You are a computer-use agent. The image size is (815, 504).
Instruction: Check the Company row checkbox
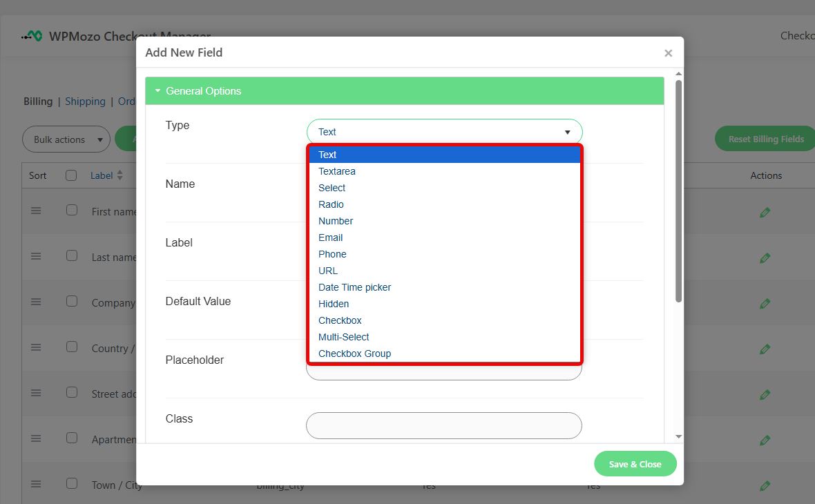(72, 301)
